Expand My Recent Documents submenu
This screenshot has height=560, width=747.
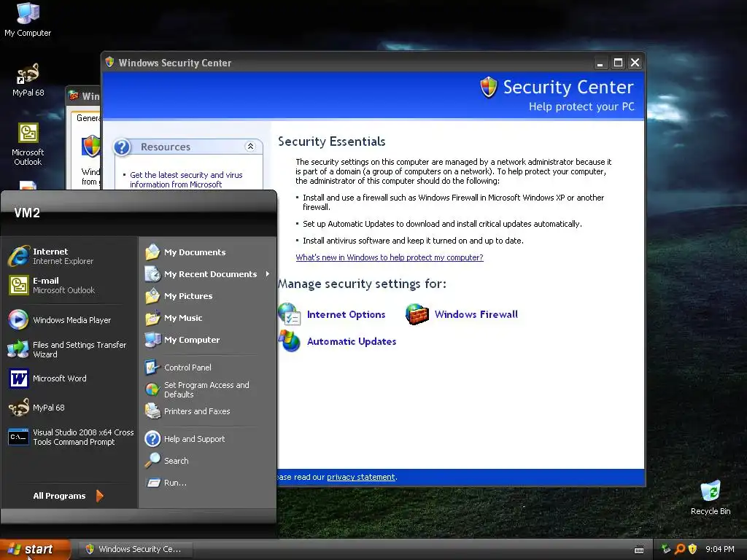pos(208,274)
